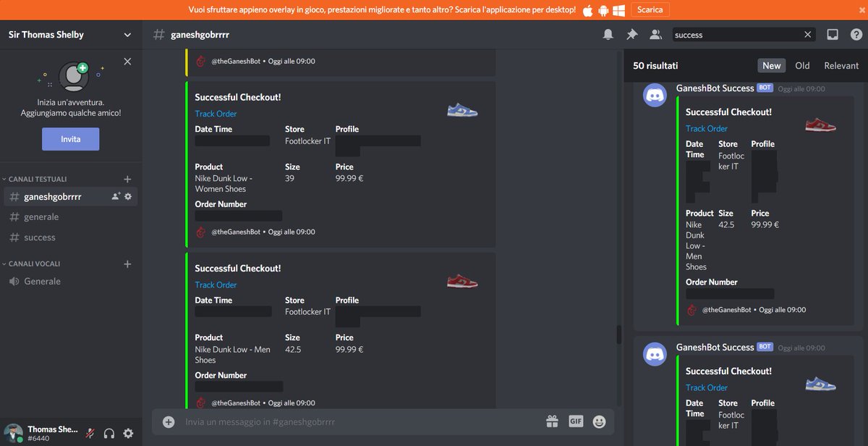Toggle headphones deafen
The image size is (868, 446).
[109, 433]
